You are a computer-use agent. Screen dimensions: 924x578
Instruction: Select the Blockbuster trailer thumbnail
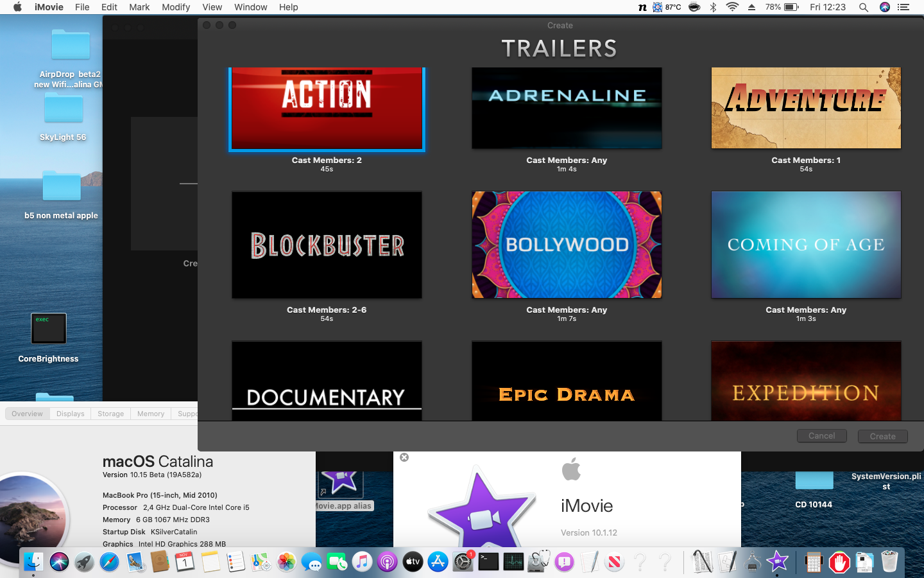[327, 245]
